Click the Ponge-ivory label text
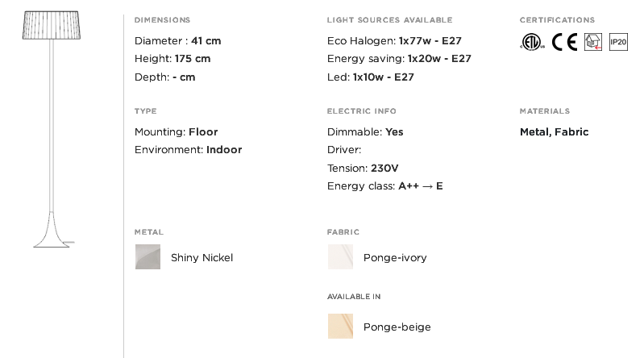Screen dimensions: 644x358 pos(395,258)
